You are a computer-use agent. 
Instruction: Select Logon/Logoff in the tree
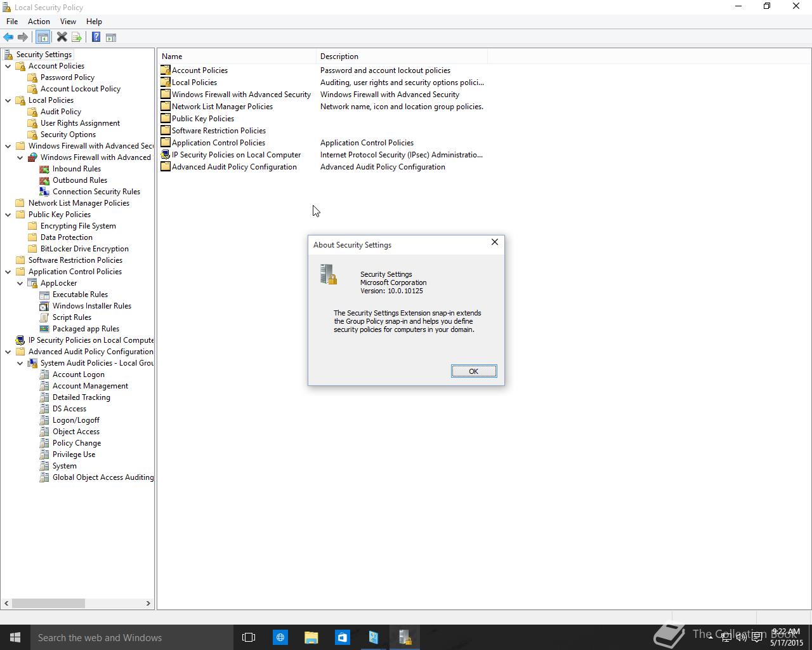pos(76,420)
